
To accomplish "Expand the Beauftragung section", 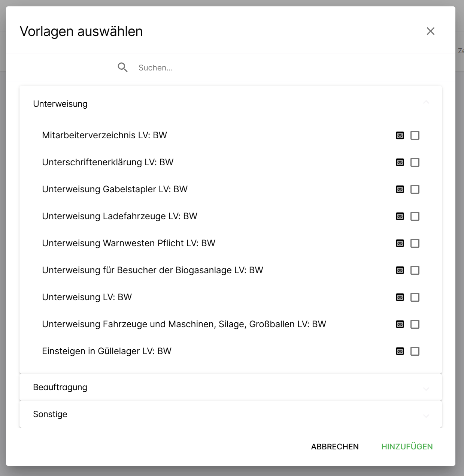I will coord(426,388).
